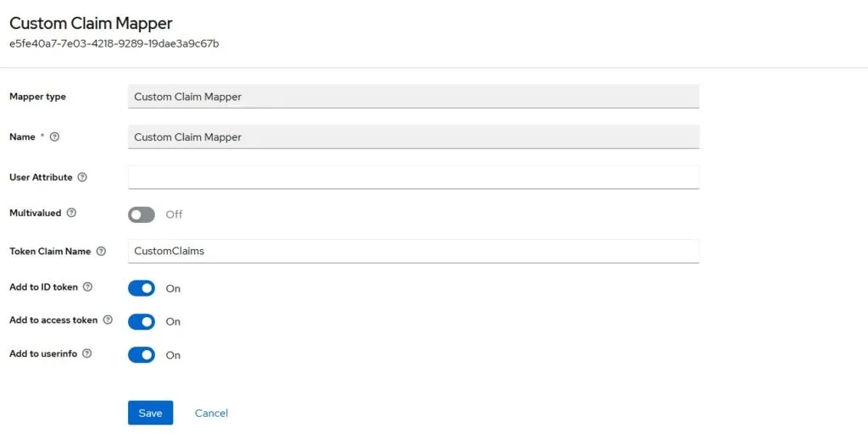Click the Name input field
Viewport: 868px width, 439px height.
click(413, 137)
